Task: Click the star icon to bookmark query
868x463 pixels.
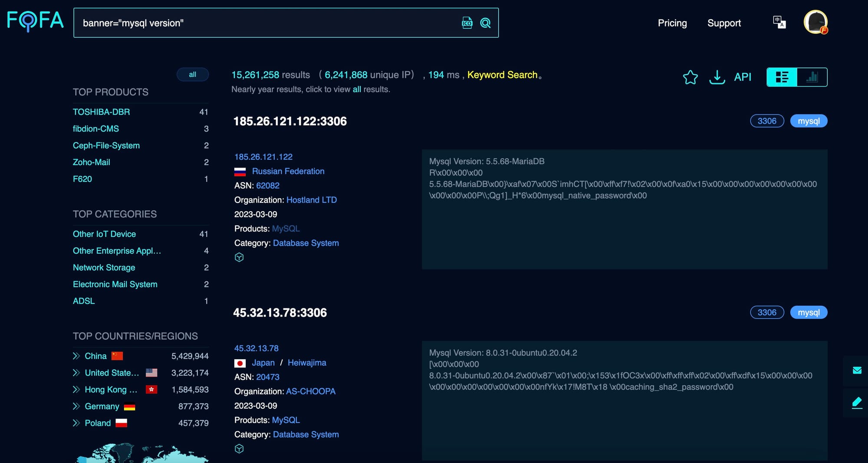Action: (690, 77)
